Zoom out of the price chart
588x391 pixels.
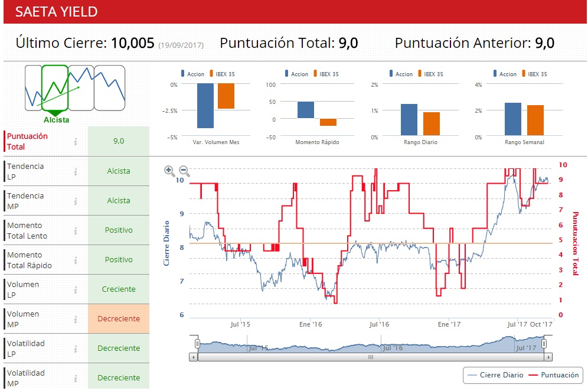click(184, 171)
